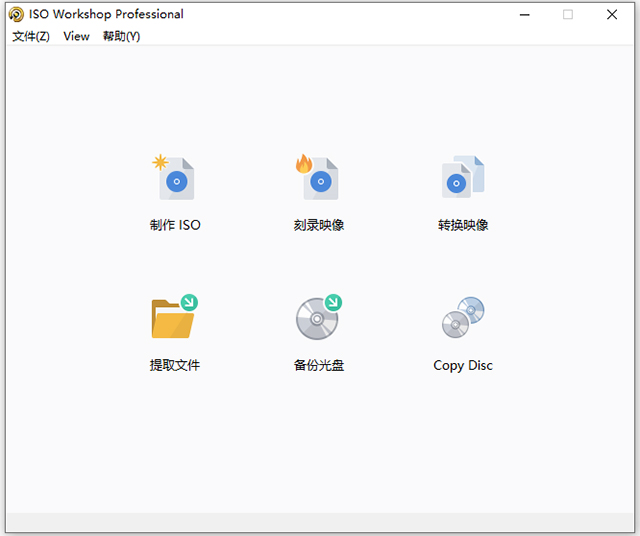The image size is (640, 536).
Task: Choose the Copy Disc dual-disc icon
Action: pyautogui.click(x=463, y=317)
